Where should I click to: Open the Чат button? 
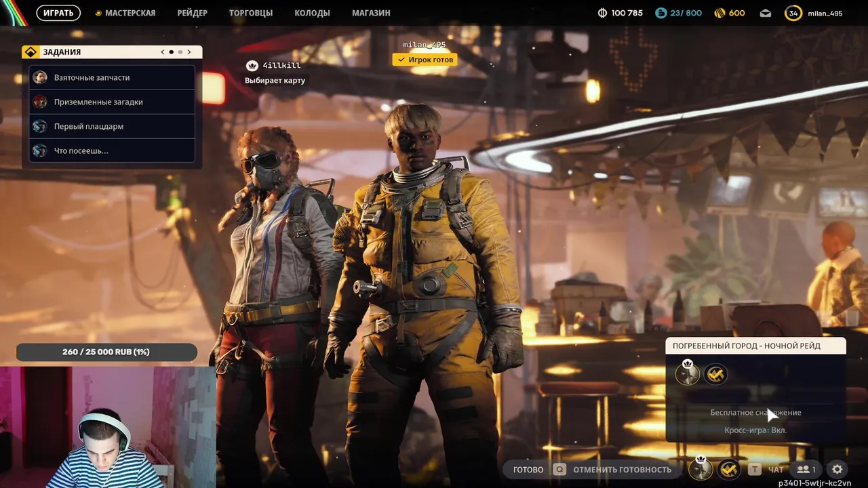[x=776, y=469]
